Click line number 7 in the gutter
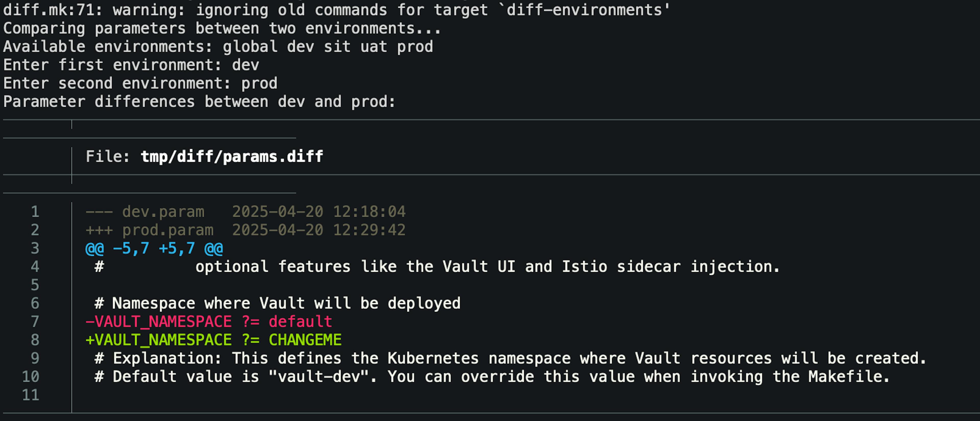 click(x=35, y=321)
